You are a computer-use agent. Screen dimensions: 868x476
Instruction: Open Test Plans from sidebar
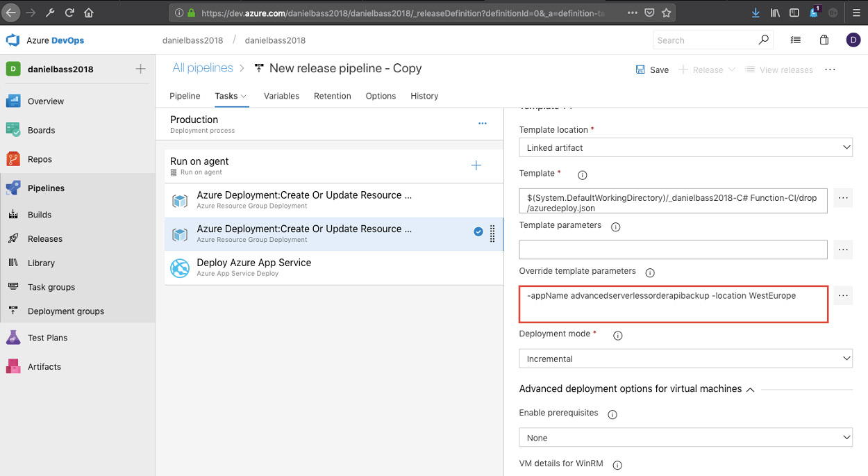(x=47, y=338)
